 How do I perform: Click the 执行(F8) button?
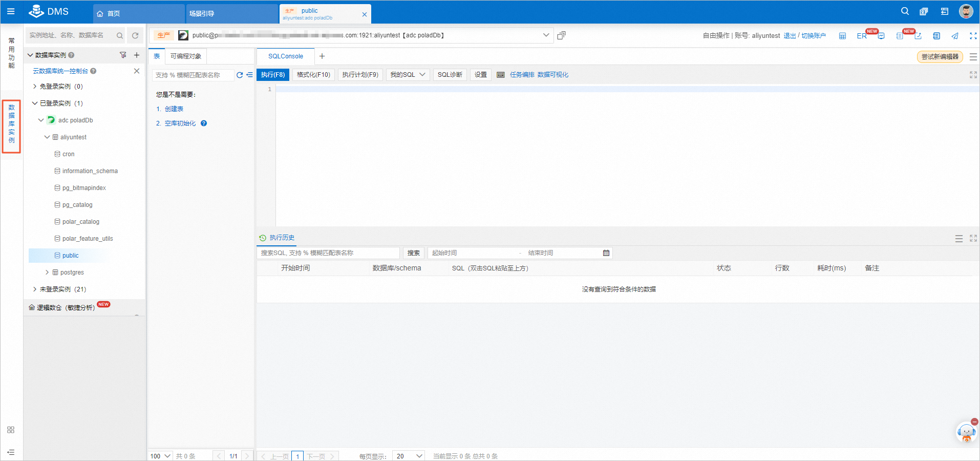tap(273, 75)
